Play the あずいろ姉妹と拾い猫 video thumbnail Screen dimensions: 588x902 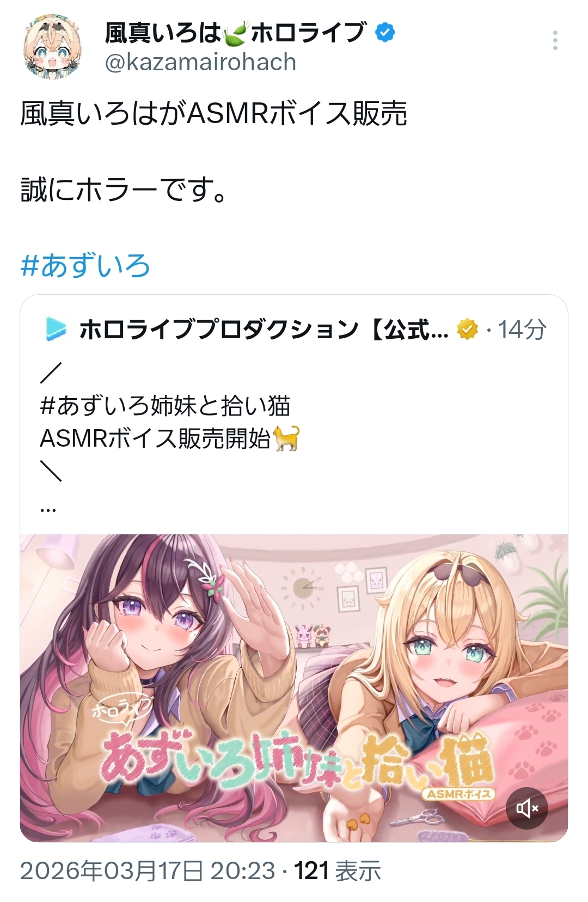294,688
